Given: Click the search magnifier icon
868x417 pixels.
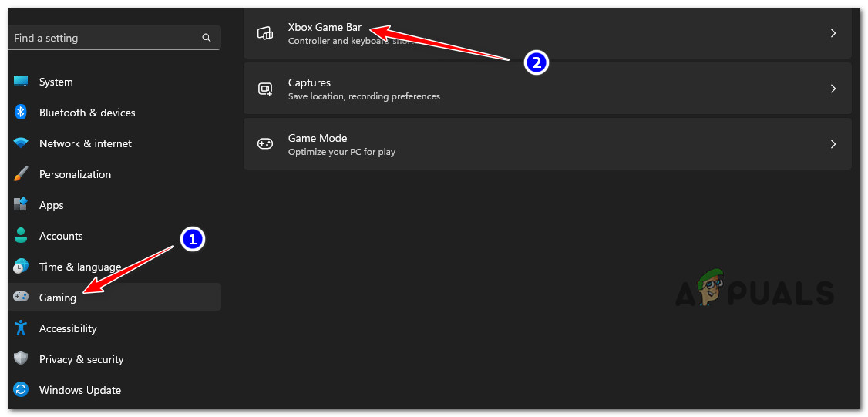Looking at the screenshot, I should (207, 38).
